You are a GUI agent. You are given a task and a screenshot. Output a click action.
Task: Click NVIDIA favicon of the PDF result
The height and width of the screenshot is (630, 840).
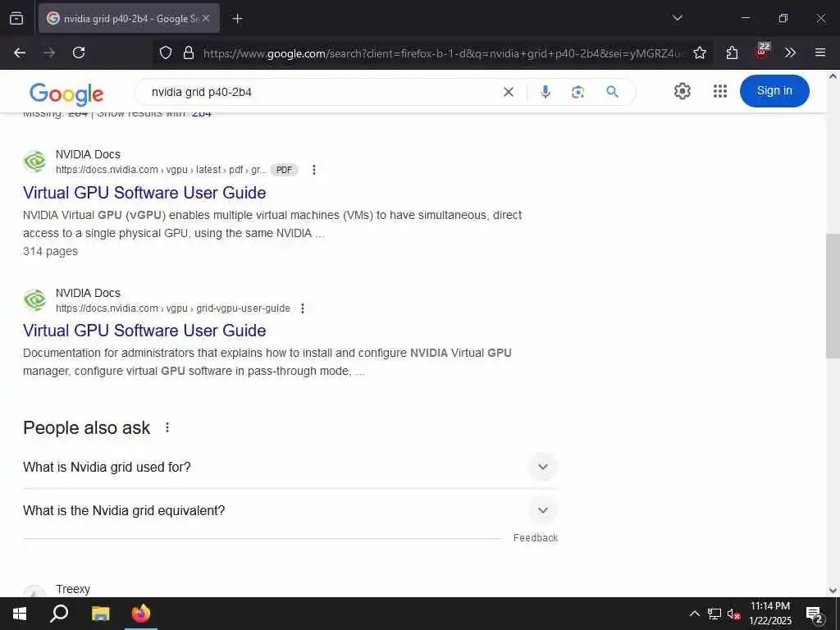coord(34,162)
